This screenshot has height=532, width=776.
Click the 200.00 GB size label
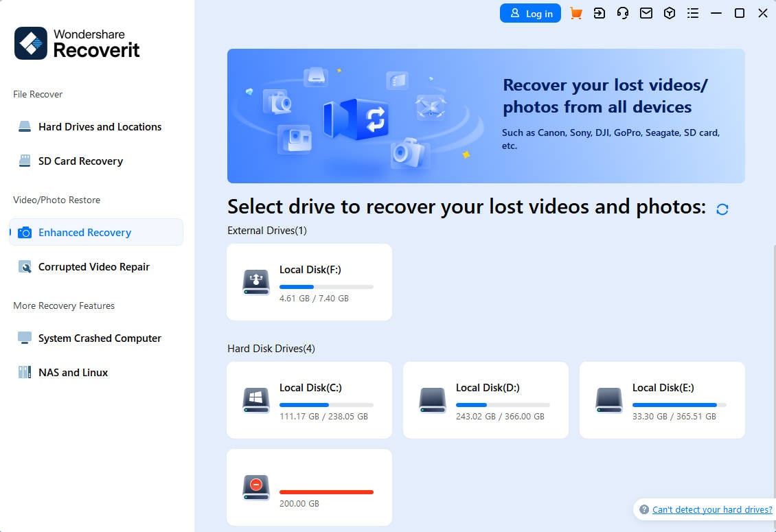click(299, 503)
